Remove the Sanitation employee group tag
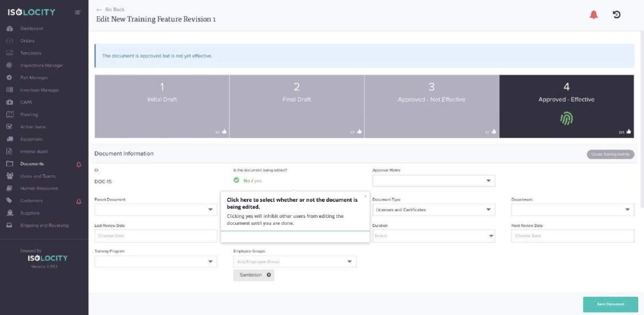Image resolution: width=644 pixels, height=315 pixels. 269,275
